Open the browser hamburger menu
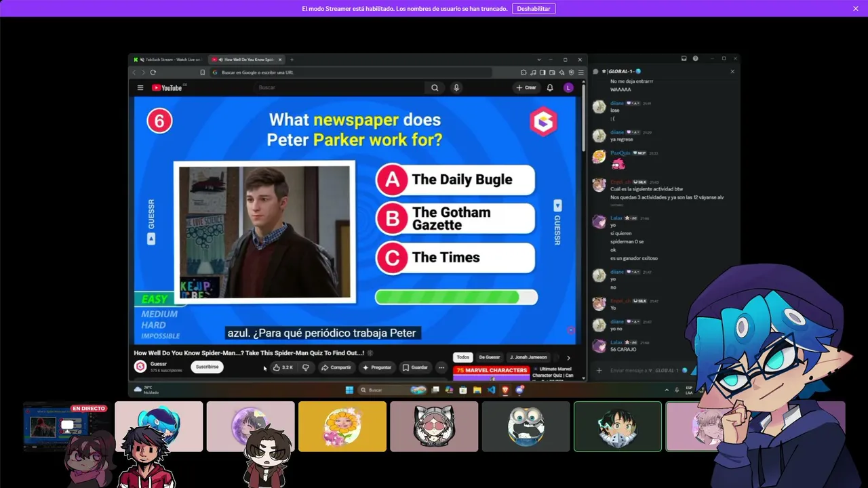The height and width of the screenshot is (488, 868). tap(581, 73)
